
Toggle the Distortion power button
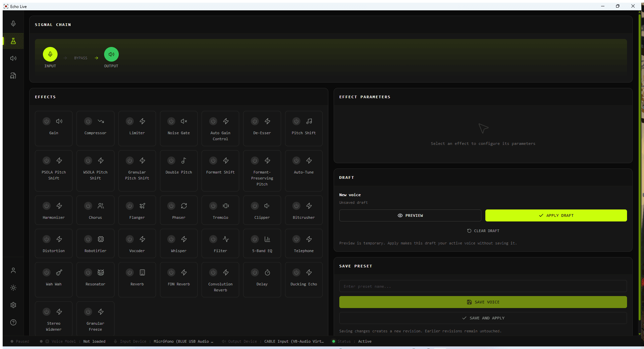(47, 239)
